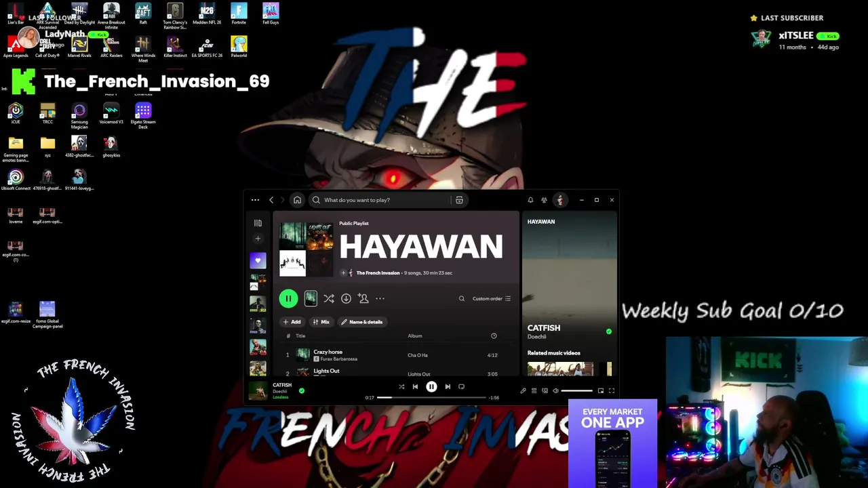Select the track Lights Out
Image resolution: width=868 pixels, height=488 pixels.
326,371
